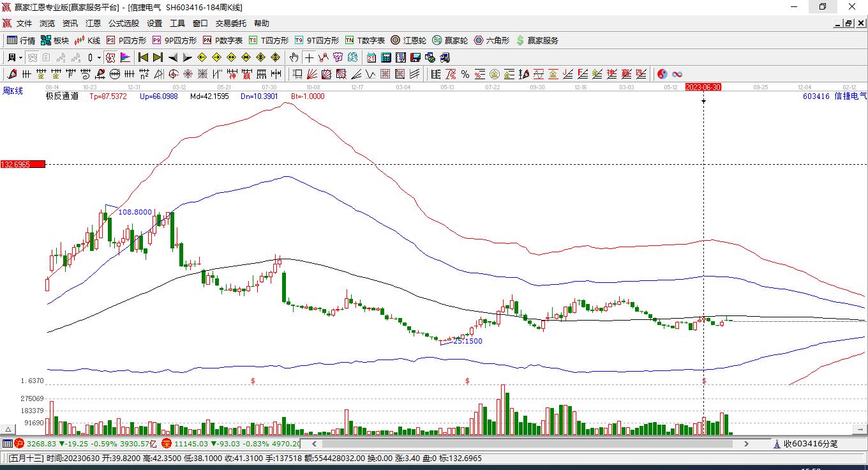This screenshot has height=470, width=868.
Task: Open the 交易委托 menu
Action: click(x=231, y=24)
